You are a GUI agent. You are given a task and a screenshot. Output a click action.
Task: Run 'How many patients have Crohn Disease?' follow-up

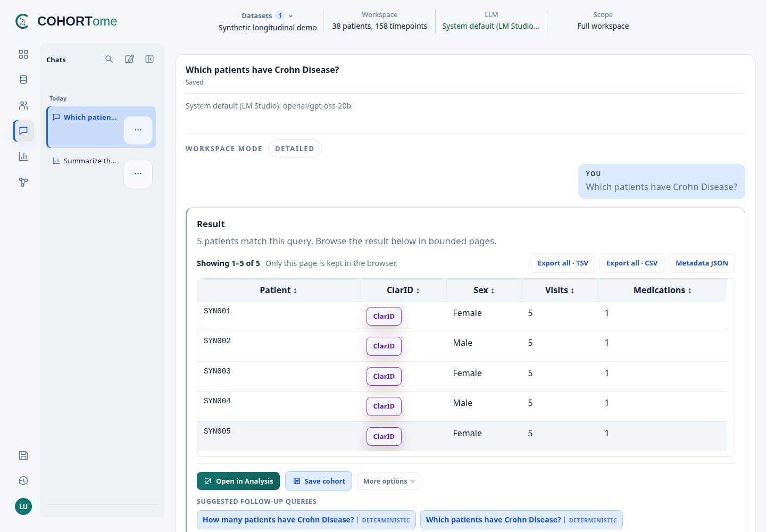[306, 520]
